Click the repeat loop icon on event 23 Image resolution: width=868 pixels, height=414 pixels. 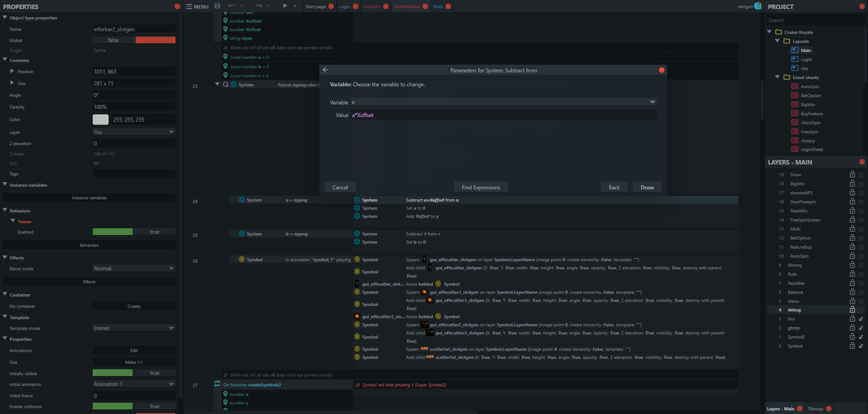click(x=225, y=85)
